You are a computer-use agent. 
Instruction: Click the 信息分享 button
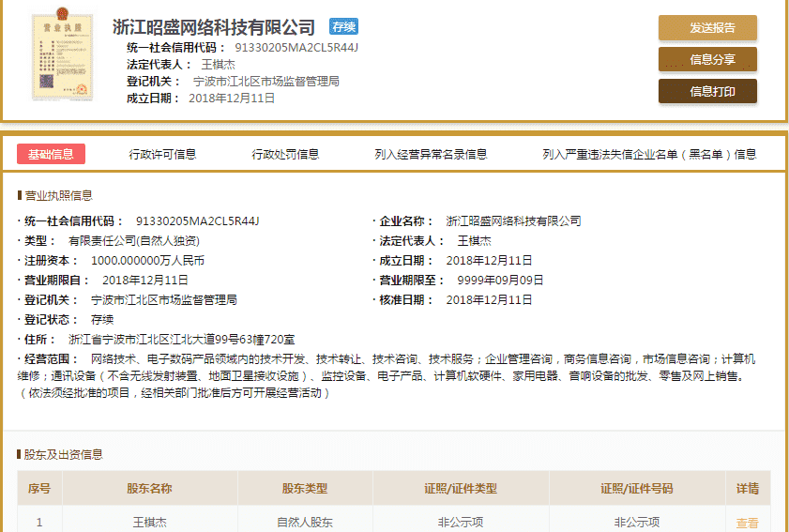(x=707, y=59)
